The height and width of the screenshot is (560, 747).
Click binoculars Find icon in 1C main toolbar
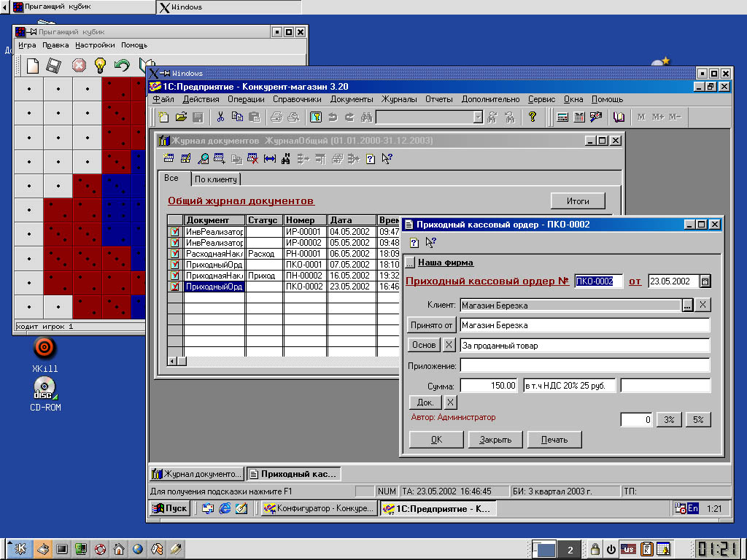(366, 117)
